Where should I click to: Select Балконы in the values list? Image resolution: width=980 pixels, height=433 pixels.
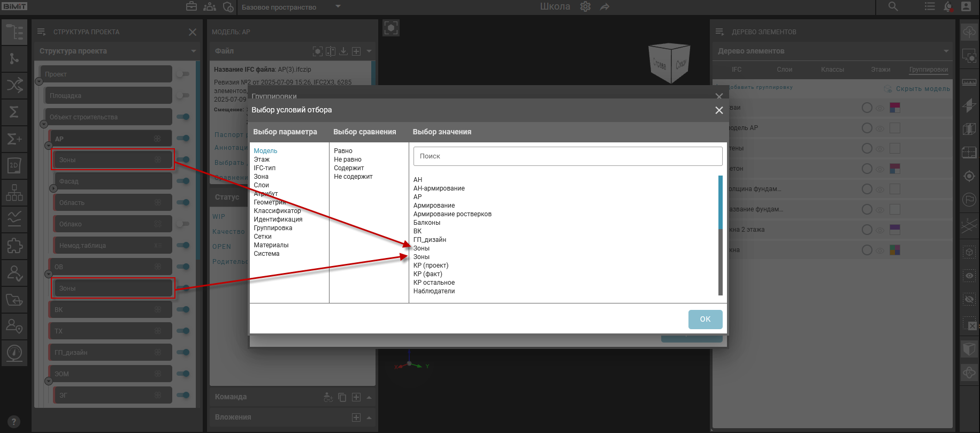pyautogui.click(x=427, y=223)
